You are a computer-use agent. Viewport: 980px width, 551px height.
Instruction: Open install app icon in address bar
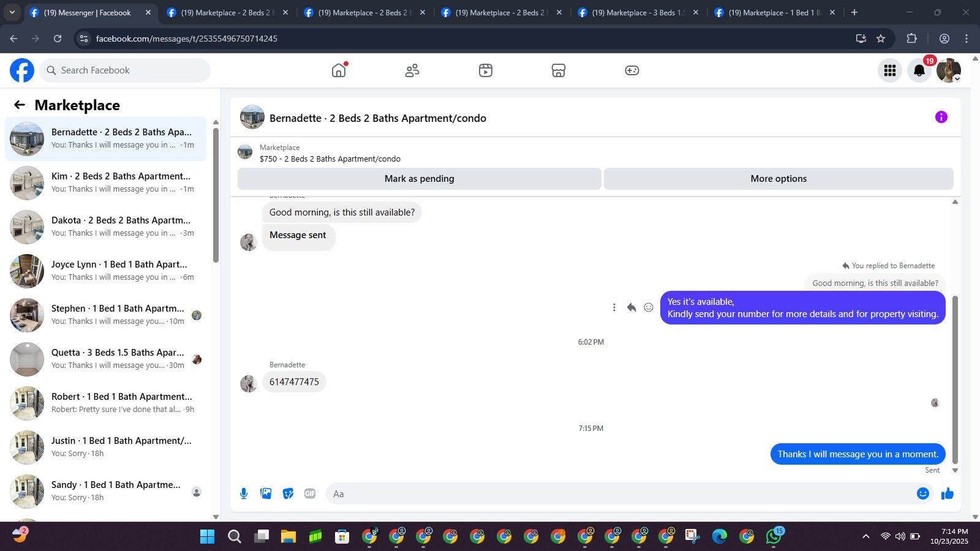pos(861,39)
